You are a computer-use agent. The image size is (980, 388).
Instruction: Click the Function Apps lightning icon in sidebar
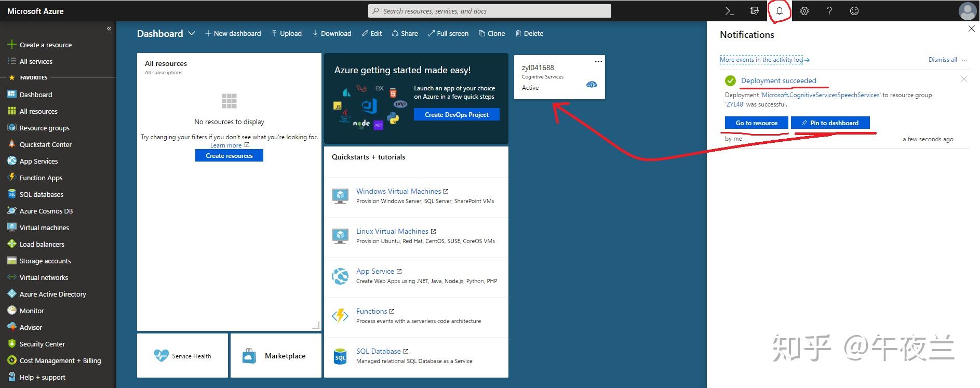click(12, 178)
